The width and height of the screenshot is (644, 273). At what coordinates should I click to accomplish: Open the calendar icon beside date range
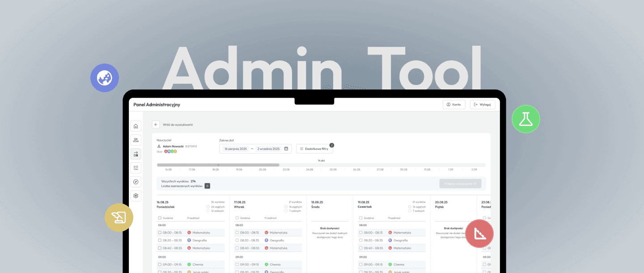point(287,149)
